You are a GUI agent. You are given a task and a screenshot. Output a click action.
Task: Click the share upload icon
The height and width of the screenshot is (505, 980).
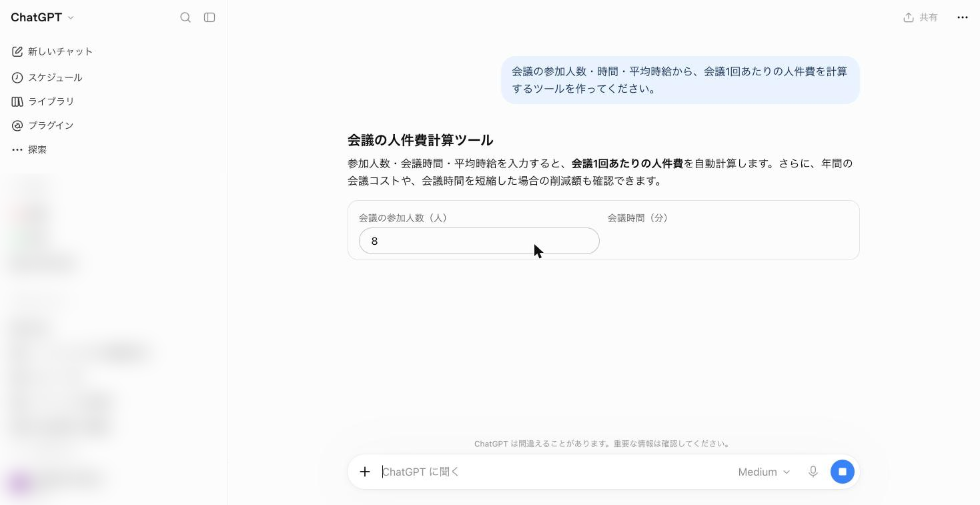coord(908,17)
